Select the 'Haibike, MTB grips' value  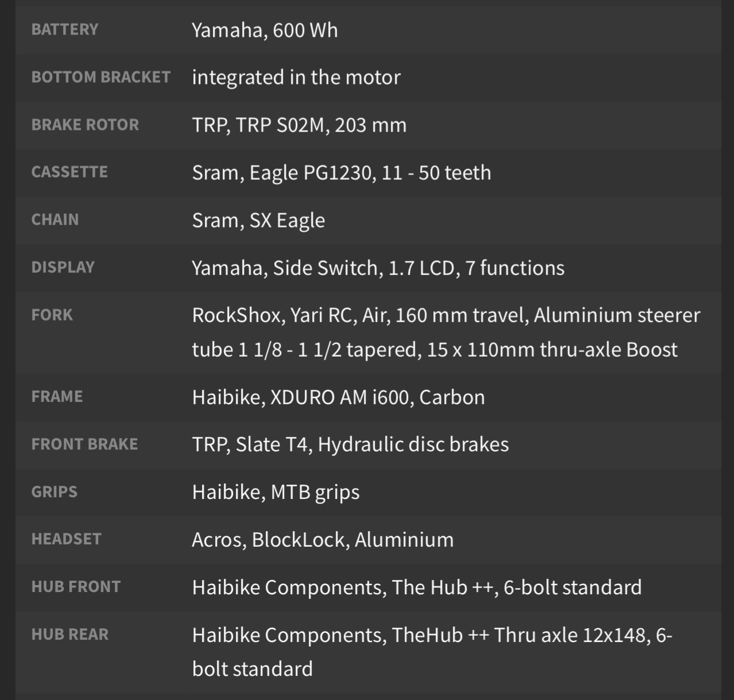(x=275, y=492)
